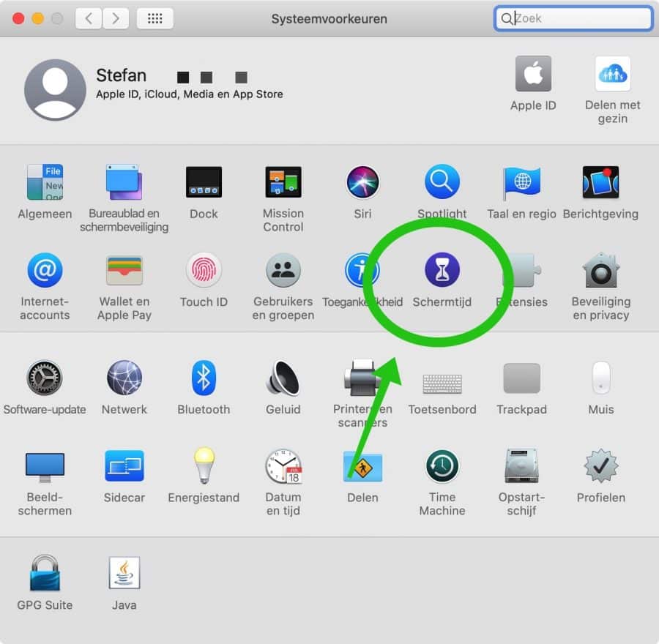This screenshot has height=644, width=659.
Task: Open Bureaublad en schermbeveiliging pane
Action: [x=124, y=182]
